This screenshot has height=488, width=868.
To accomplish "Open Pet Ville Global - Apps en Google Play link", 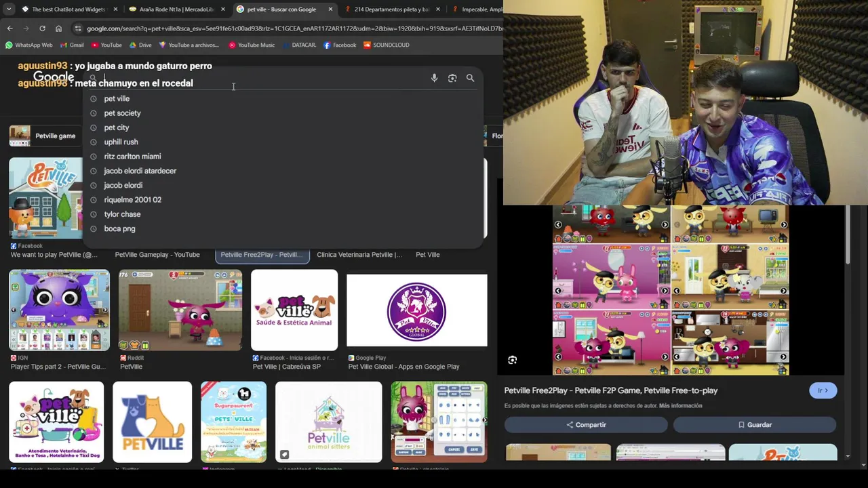I will [403, 367].
